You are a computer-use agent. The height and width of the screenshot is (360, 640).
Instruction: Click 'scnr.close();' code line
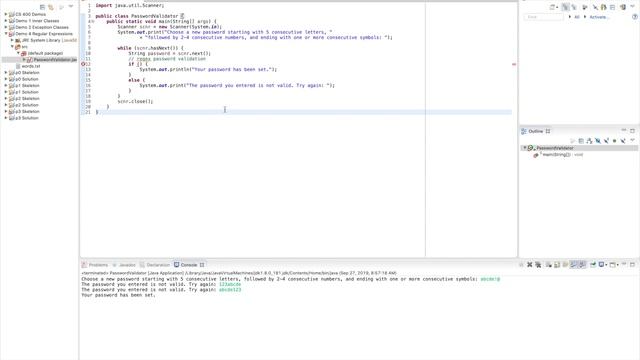click(135, 101)
